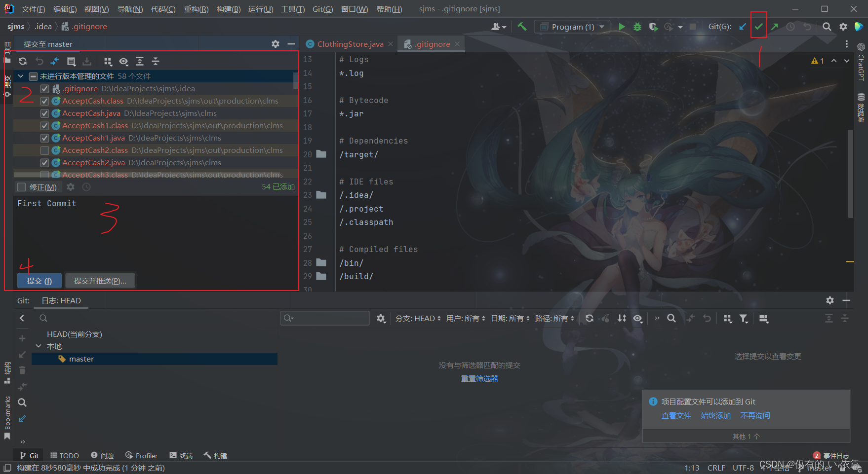Open the Git(G) menu

322,9
